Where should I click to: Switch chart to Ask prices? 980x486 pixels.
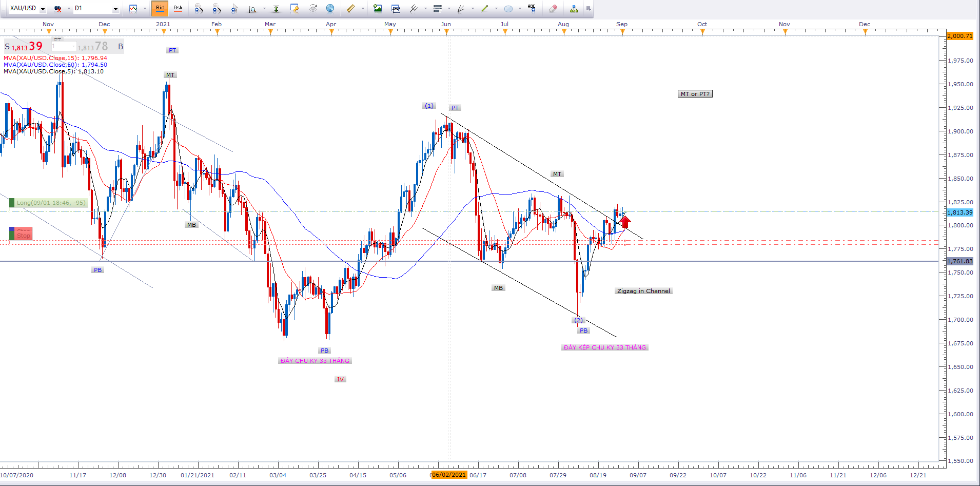click(178, 8)
